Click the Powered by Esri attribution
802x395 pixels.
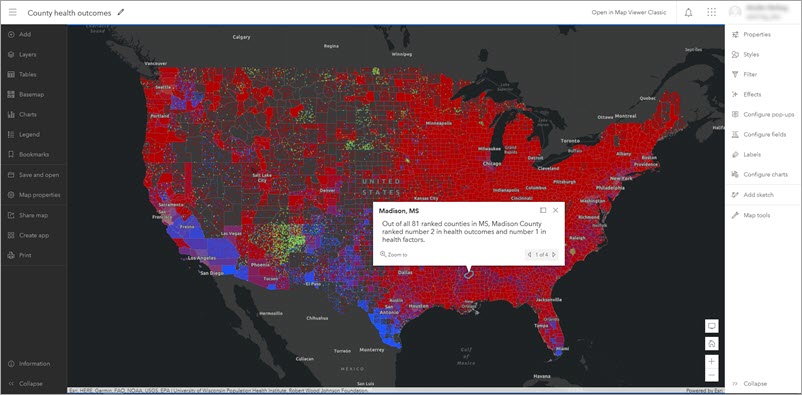705,391
